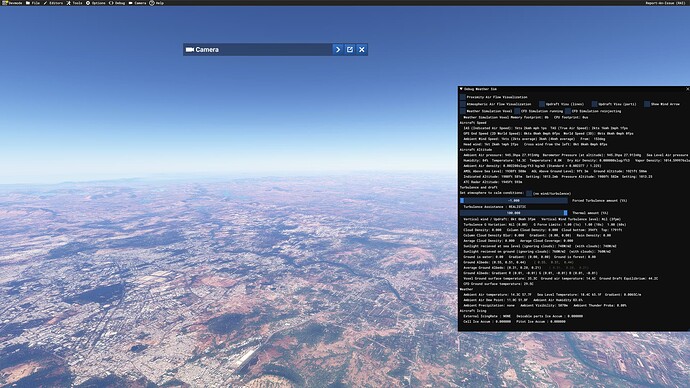Enable Show Wind Arrow checkbox
690x388 pixels.
(x=646, y=104)
